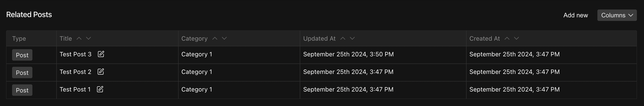Open the Columns dropdown
Screen dimensions: 644x106
[617, 15]
